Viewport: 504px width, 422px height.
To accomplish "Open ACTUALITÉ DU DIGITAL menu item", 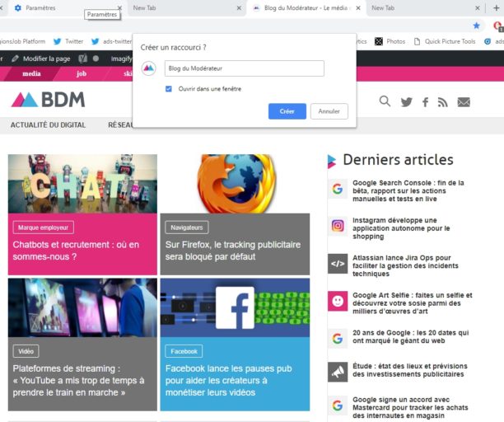I will point(49,125).
